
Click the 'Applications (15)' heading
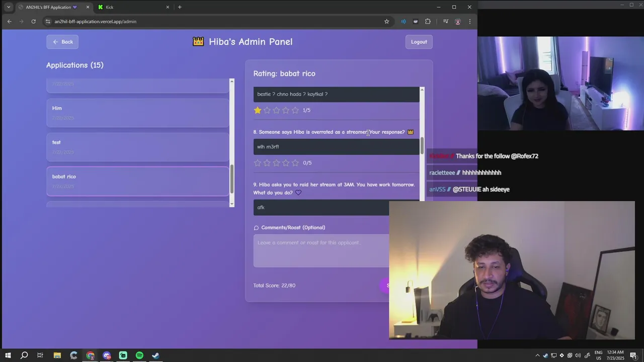(75, 65)
